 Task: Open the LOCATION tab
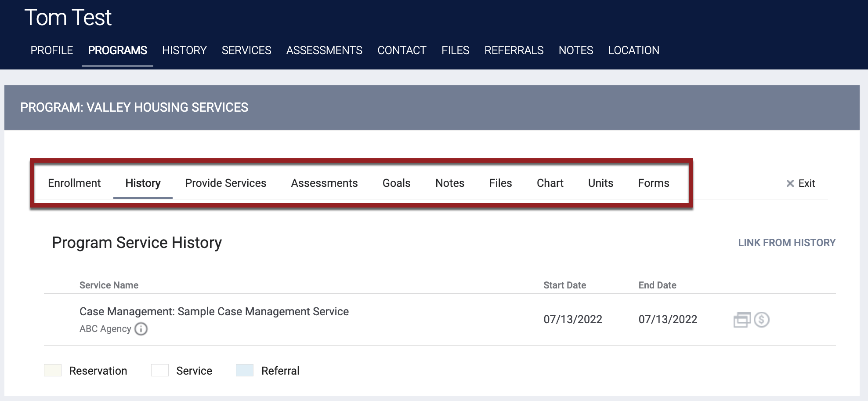[634, 50]
